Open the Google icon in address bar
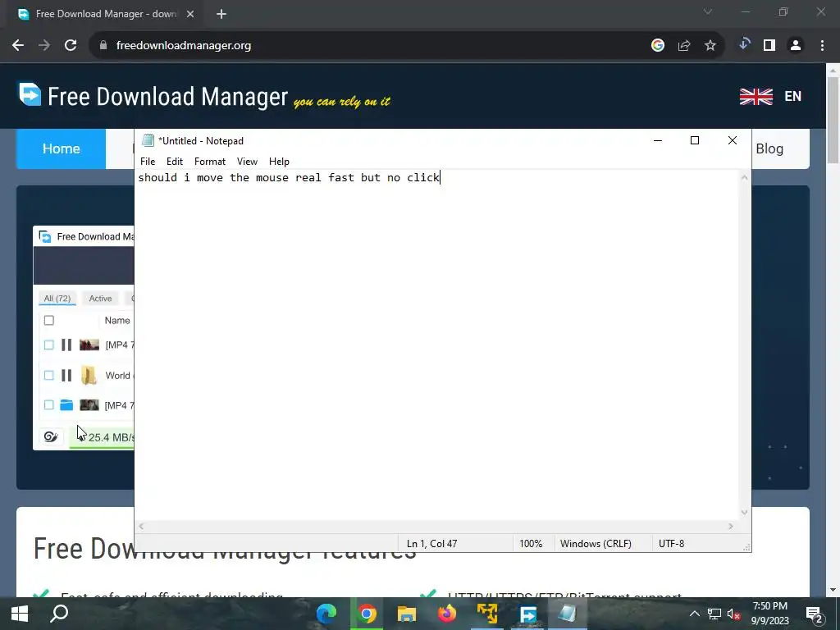The width and height of the screenshot is (840, 630). pos(658,46)
